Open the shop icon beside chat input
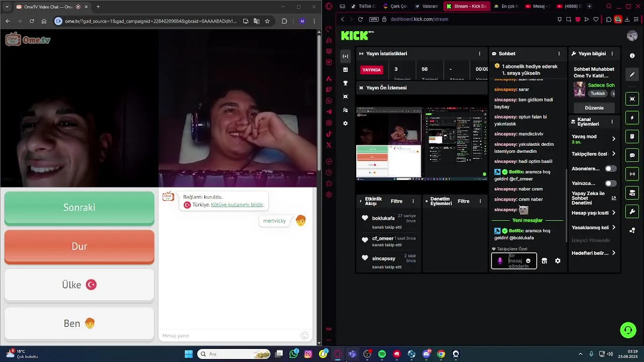644x362 pixels. 544,261
